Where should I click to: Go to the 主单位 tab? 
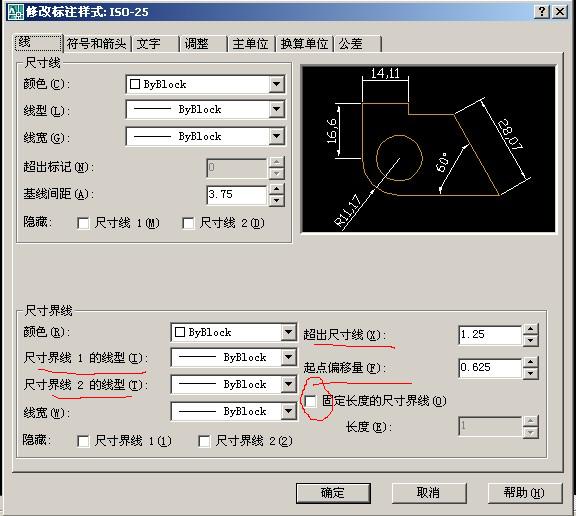(251, 44)
